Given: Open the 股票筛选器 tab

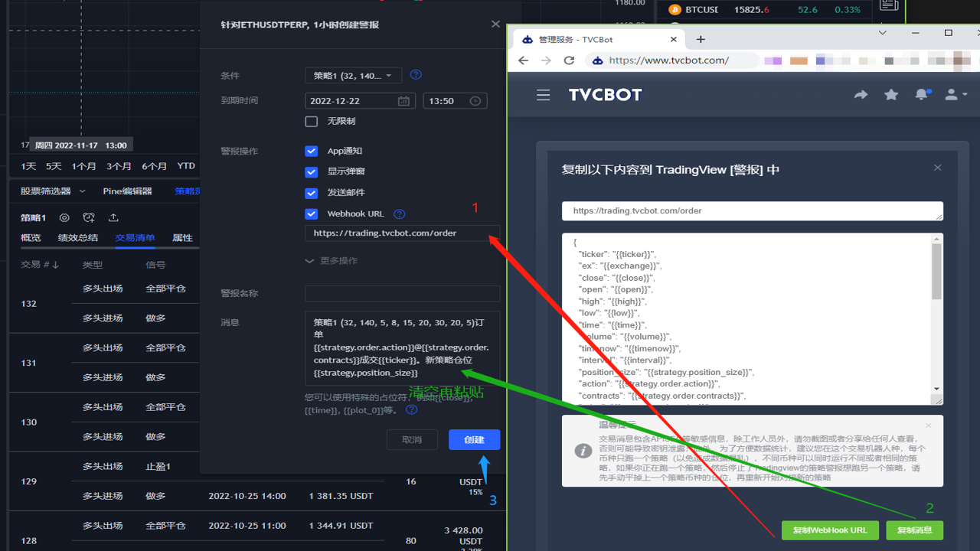Looking at the screenshot, I should coord(45,191).
